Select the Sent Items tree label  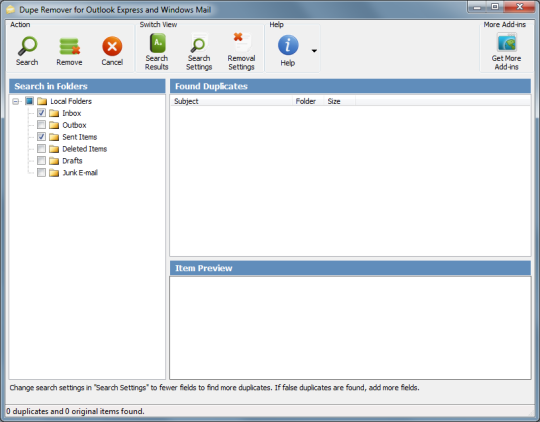pos(80,137)
